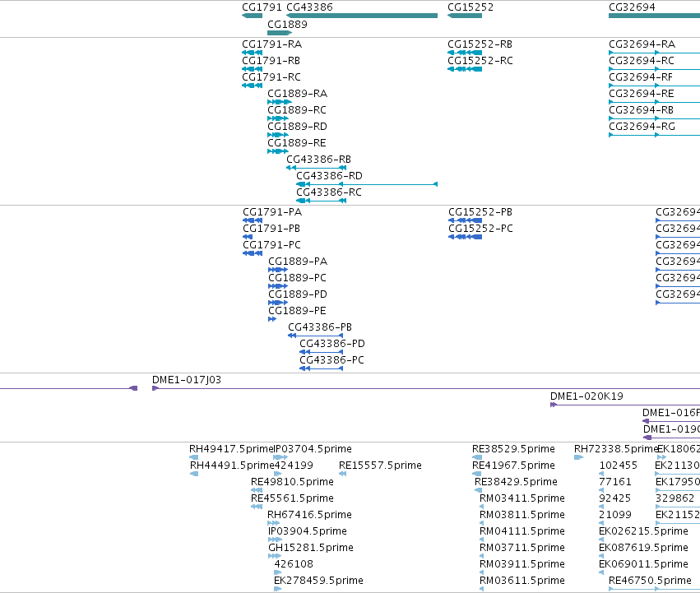Screen dimensions: 700x593
Task: Click the CG1889 gene label
Action: click(288, 24)
